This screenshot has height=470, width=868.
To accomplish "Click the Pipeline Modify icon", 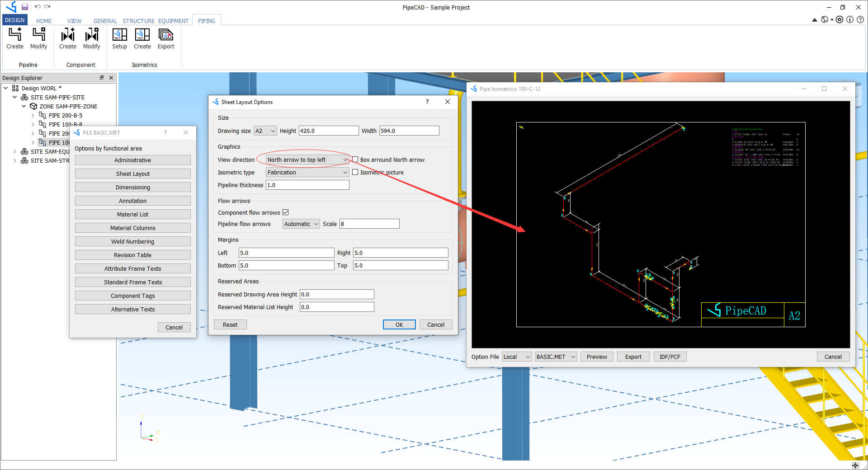I will [x=38, y=34].
